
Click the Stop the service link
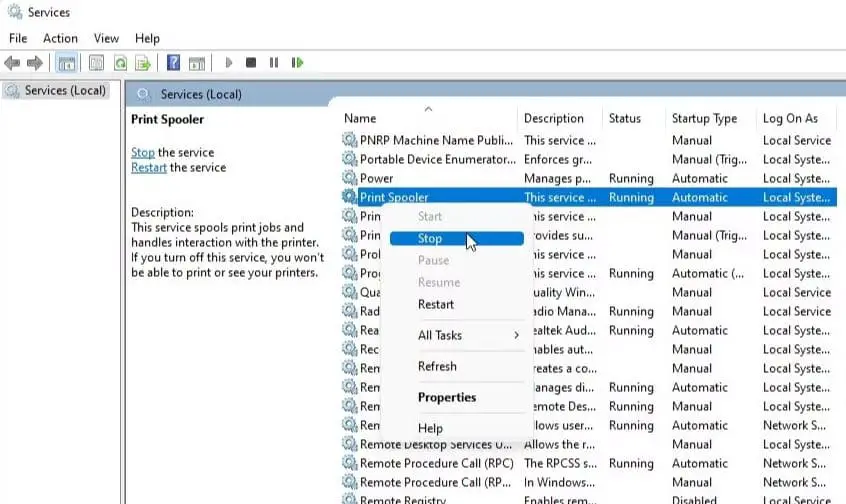click(143, 153)
